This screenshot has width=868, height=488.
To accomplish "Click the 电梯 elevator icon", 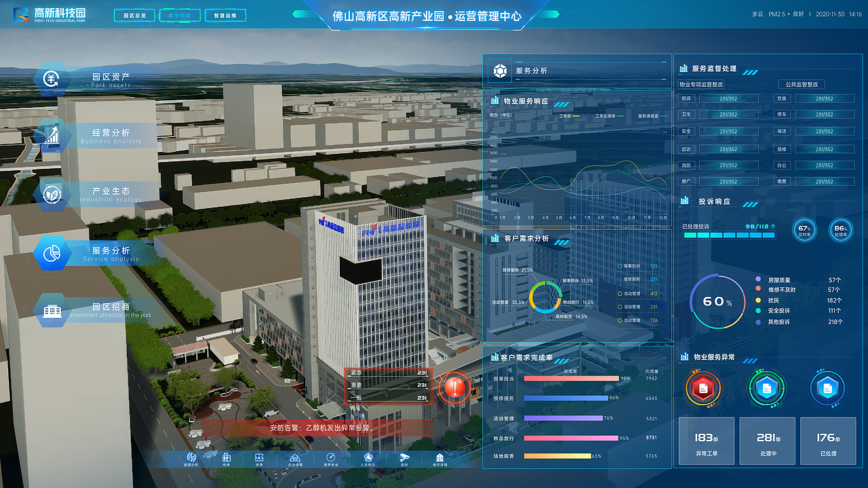I will [x=226, y=457].
